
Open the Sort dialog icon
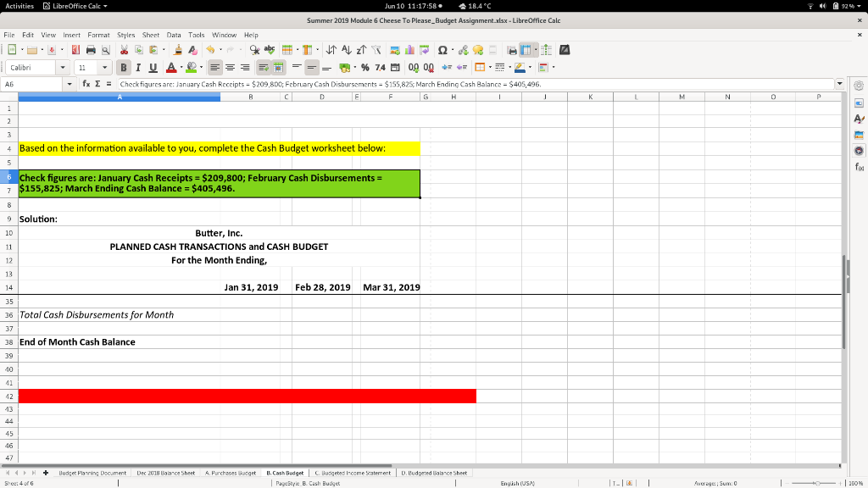331,50
